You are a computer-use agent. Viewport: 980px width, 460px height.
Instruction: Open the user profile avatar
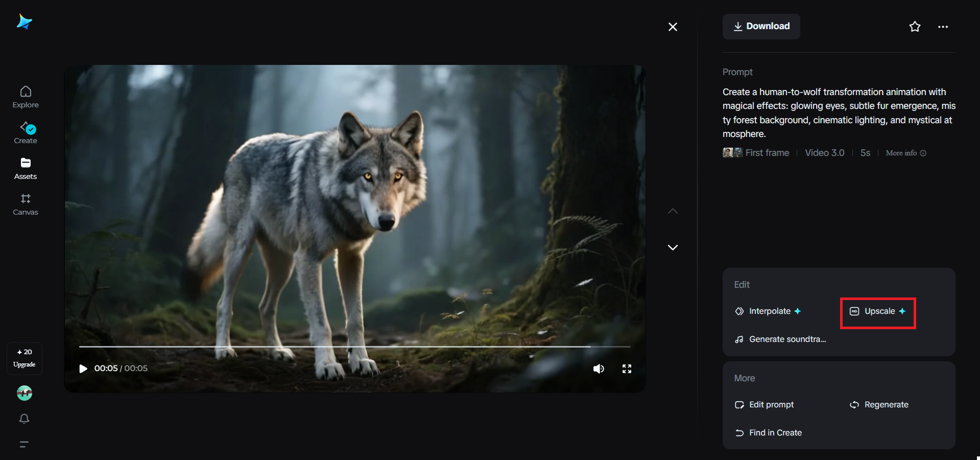[x=25, y=393]
